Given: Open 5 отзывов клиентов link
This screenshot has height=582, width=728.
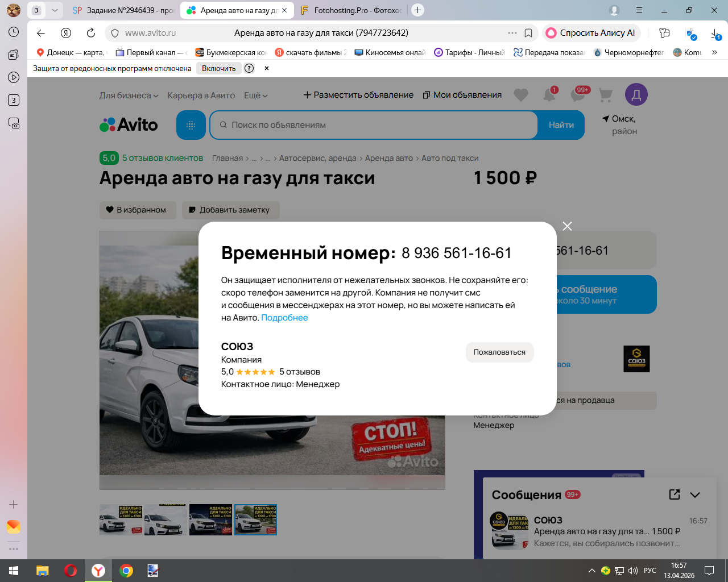Looking at the screenshot, I should (x=163, y=158).
